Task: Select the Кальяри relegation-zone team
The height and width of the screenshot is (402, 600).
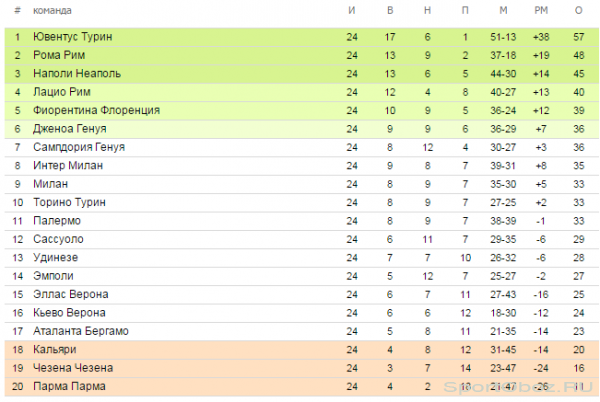Action: click(x=55, y=349)
